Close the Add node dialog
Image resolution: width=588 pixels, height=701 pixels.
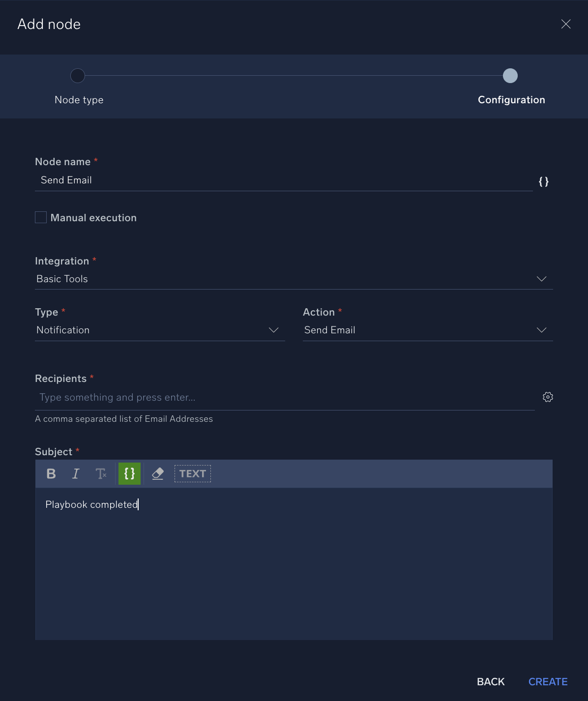566,24
